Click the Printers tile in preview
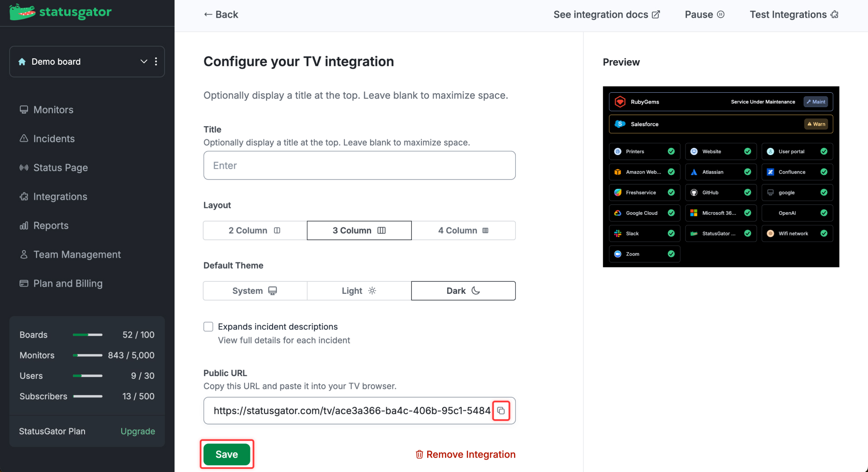Viewport: 868px width, 472px height. click(645, 151)
